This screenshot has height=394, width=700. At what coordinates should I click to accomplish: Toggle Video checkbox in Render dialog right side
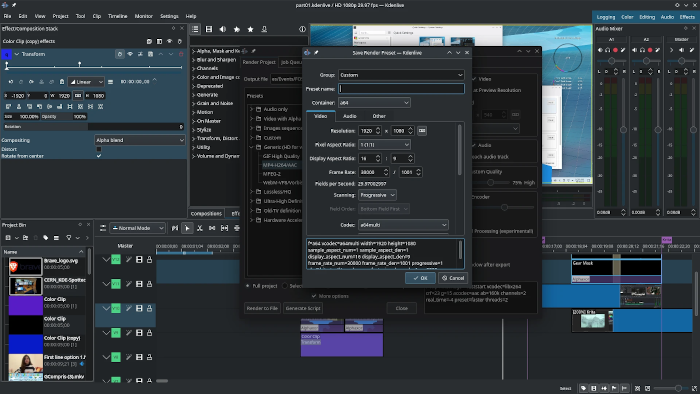[x=474, y=79]
